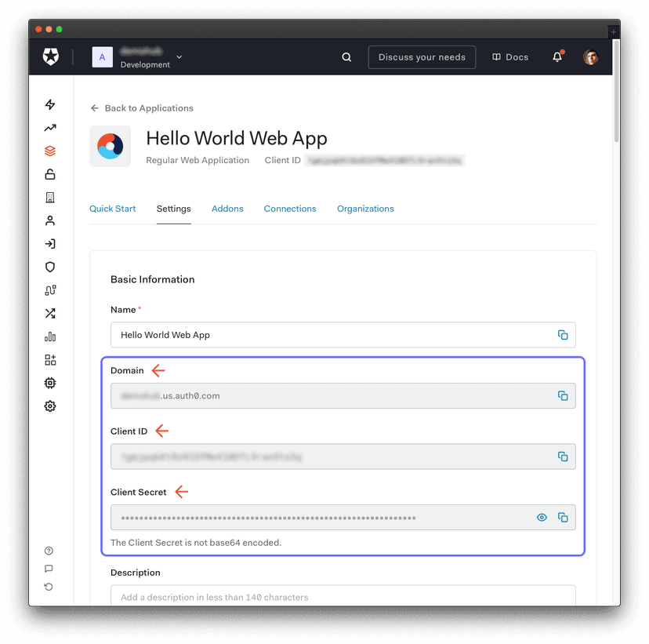Screen dimensions: 649x644
Task: Open Security via the shield icon
Action: pyautogui.click(x=49, y=267)
